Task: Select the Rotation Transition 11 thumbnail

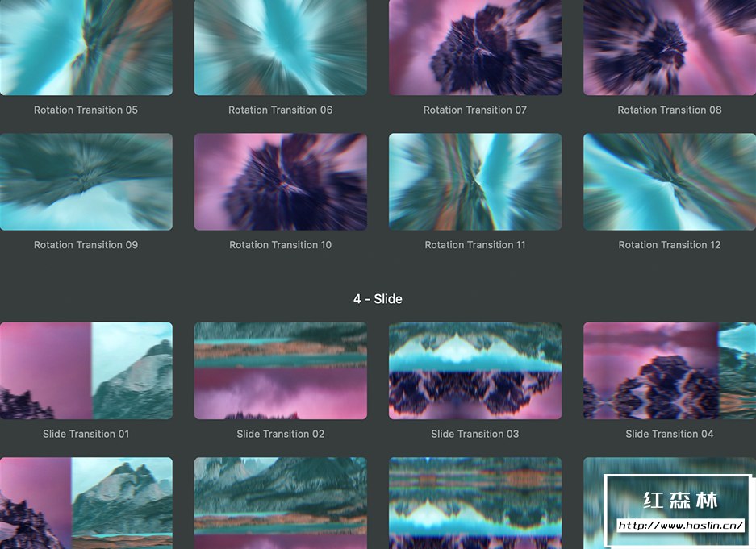Action: pos(475,181)
